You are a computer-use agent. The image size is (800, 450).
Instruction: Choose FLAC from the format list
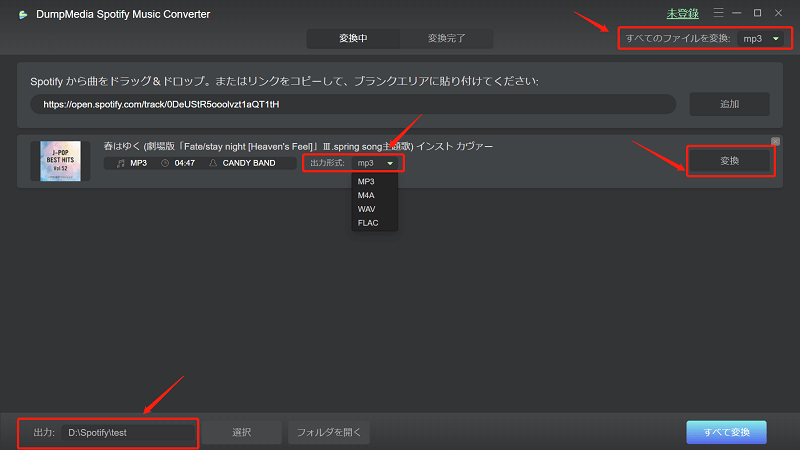[x=368, y=223]
